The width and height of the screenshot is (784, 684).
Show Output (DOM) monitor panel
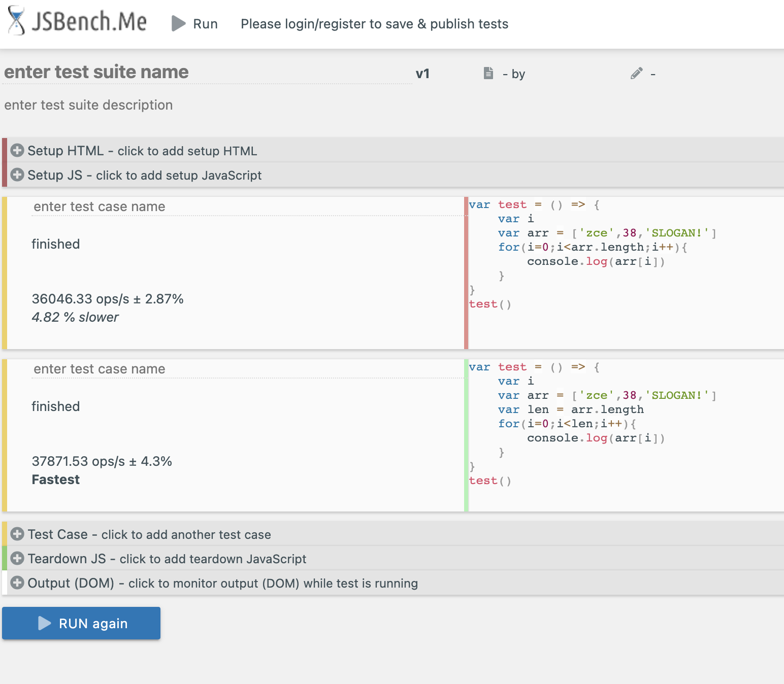(222, 583)
